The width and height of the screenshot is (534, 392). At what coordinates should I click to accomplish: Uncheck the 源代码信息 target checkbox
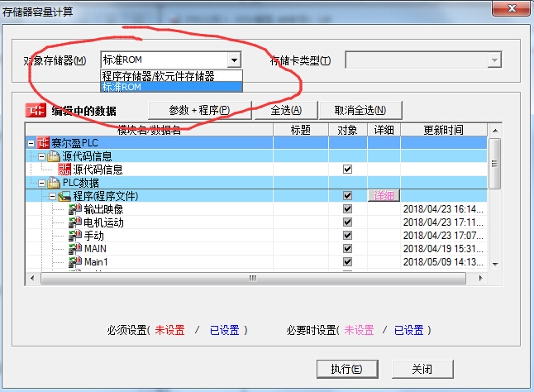[x=347, y=170]
